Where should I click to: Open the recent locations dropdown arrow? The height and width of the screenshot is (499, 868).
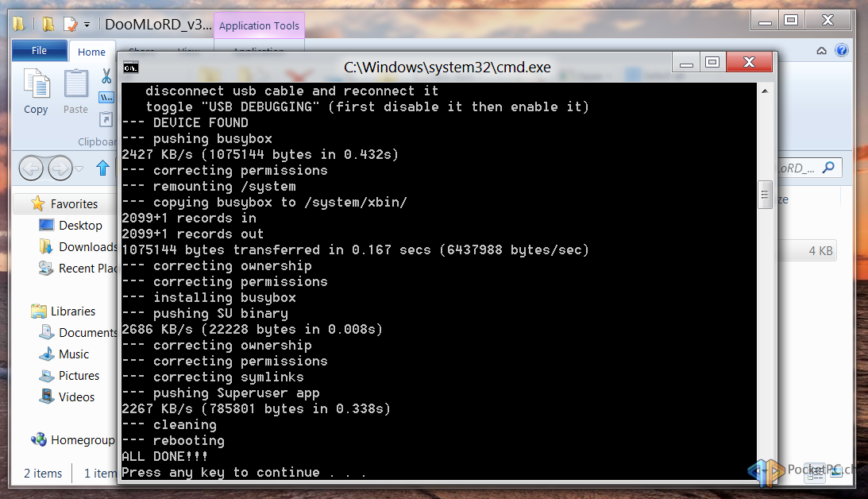pyautogui.click(x=80, y=168)
